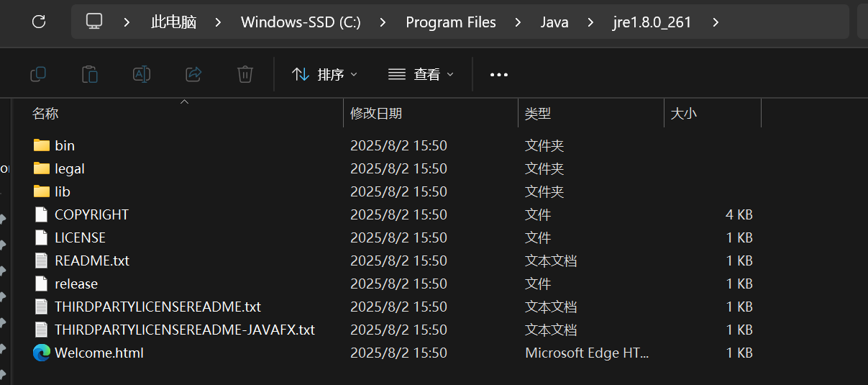The height and width of the screenshot is (385, 868).
Task: Go to 此电脑 in the address bar
Action: point(173,22)
